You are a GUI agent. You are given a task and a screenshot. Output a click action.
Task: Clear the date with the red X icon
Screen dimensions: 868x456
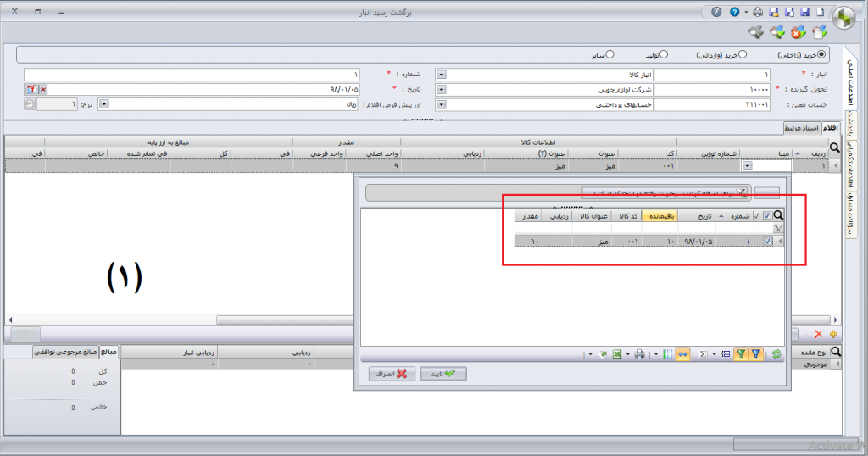[43, 89]
